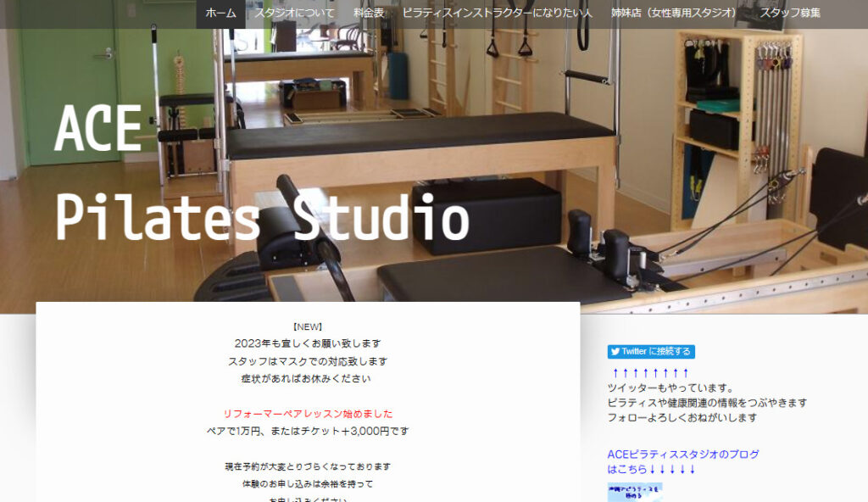
Task: Click スタッフはマスクでの対応致します line
Action: coord(308,361)
